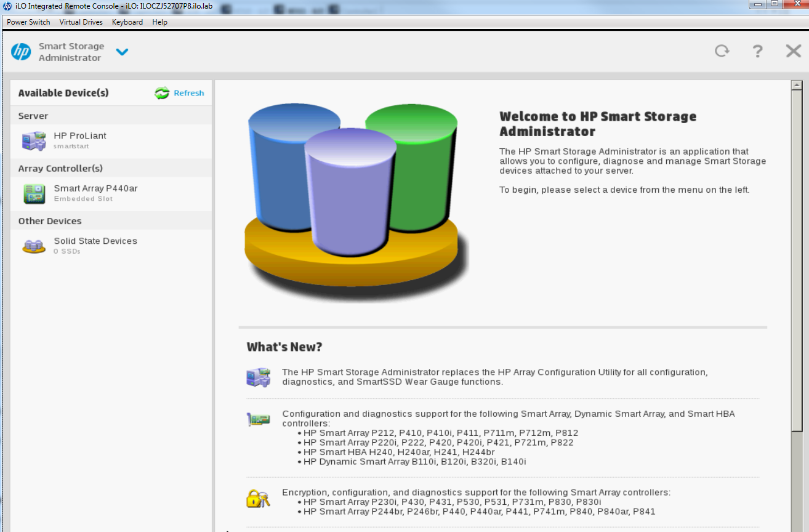
Task: Click the HP Smart HBA H240 list line
Action: (x=399, y=452)
